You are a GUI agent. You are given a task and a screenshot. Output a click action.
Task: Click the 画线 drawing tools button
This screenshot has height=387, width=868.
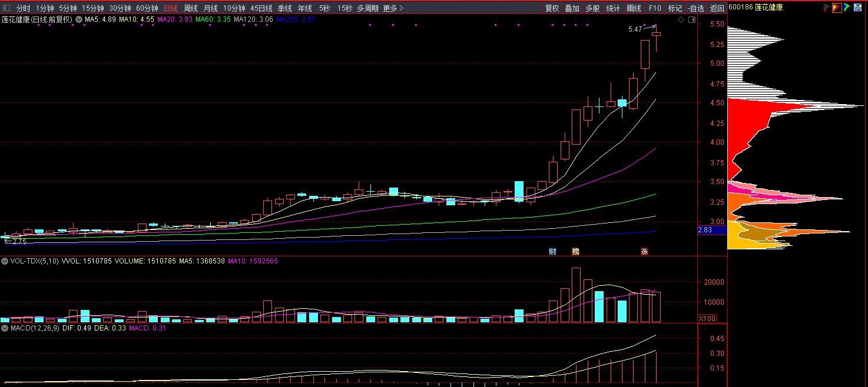click(634, 8)
